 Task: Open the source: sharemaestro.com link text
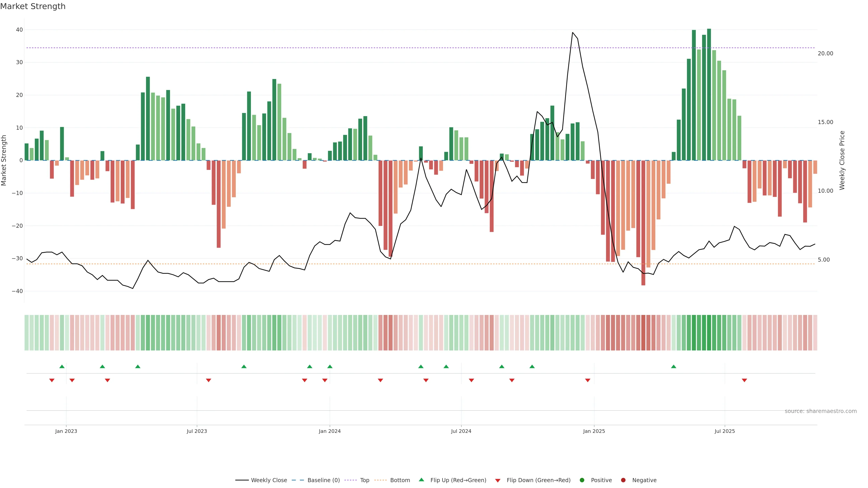(821, 411)
